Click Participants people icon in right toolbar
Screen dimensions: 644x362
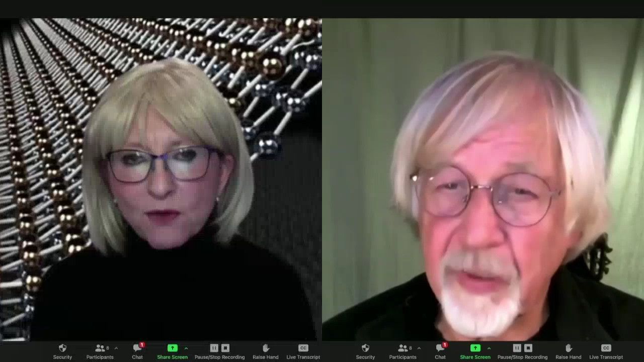tap(403, 348)
